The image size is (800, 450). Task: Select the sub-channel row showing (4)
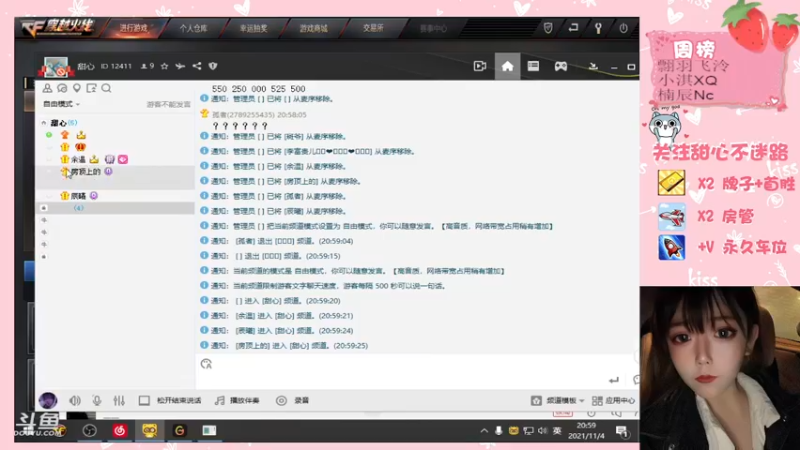[115, 208]
